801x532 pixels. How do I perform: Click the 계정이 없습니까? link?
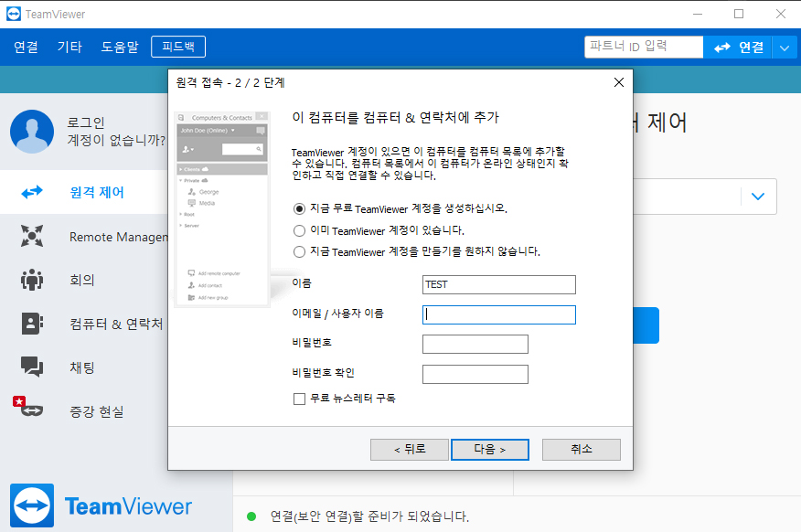pos(117,140)
